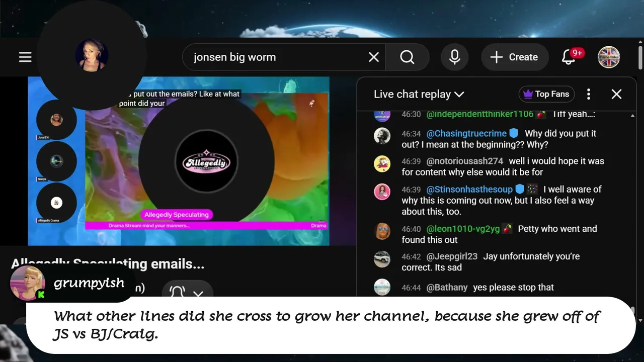Select @independentthinker1106 username in chat
Image resolution: width=644 pixels, height=362 pixels.
click(x=480, y=115)
